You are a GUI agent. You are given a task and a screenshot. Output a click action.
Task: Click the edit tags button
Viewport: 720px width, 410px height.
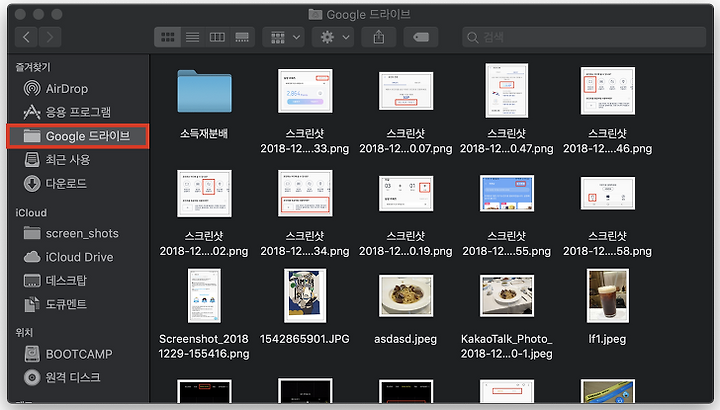tap(421, 37)
